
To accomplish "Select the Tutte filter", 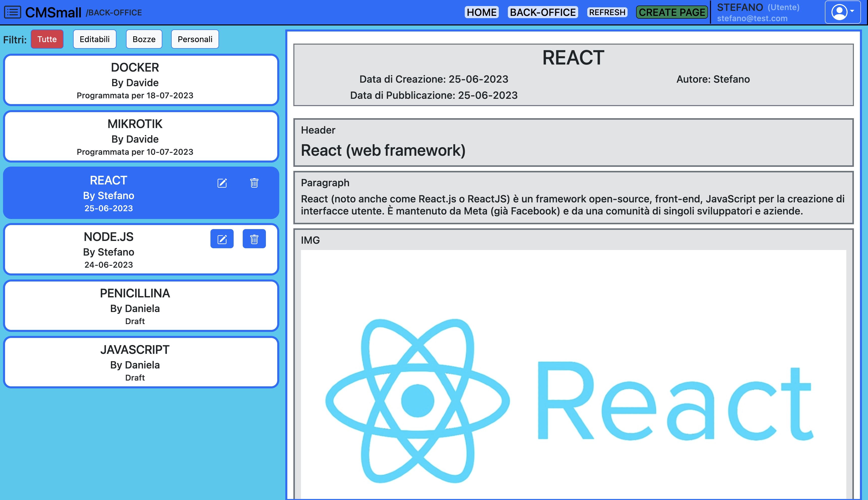I will pyautogui.click(x=47, y=39).
